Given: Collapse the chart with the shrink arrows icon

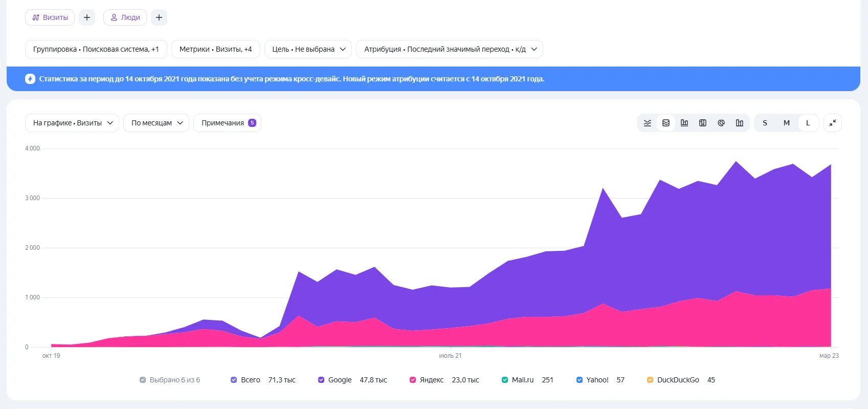Looking at the screenshot, I should tap(833, 123).
